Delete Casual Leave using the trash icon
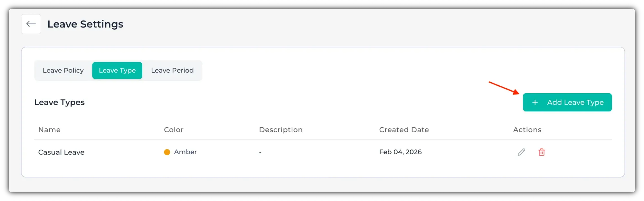Viewport: 644px width, 201px height. [x=542, y=152]
